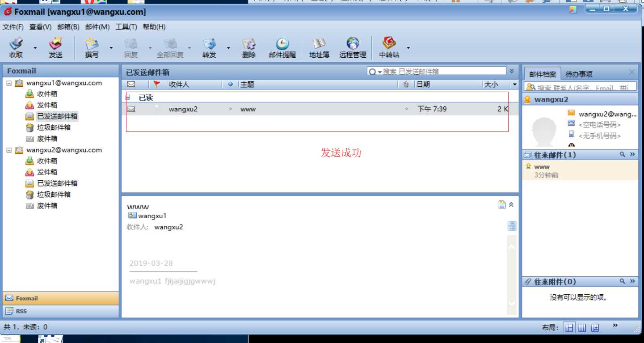644x343 pixels.
Task: Click the refresh icon beside recipient line
Action: [x=512, y=226]
